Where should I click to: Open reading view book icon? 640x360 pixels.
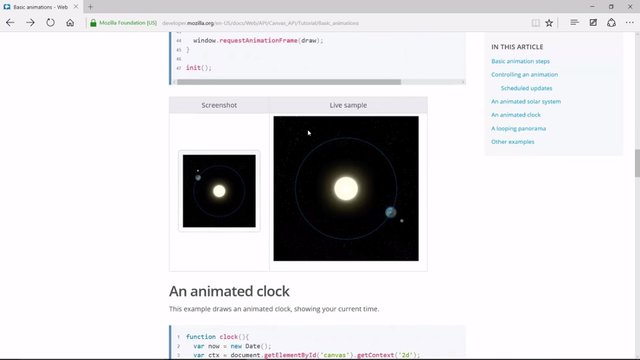[x=536, y=23]
